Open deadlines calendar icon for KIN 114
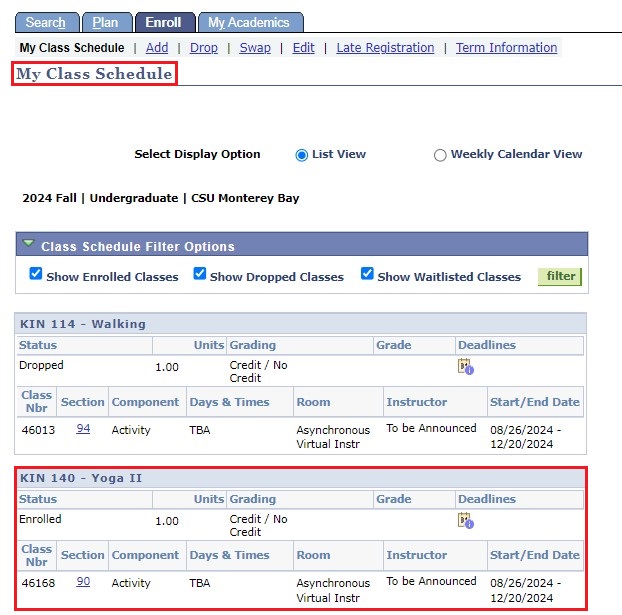The height and width of the screenshot is (615, 622). pyautogui.click(x=465, y=367)
